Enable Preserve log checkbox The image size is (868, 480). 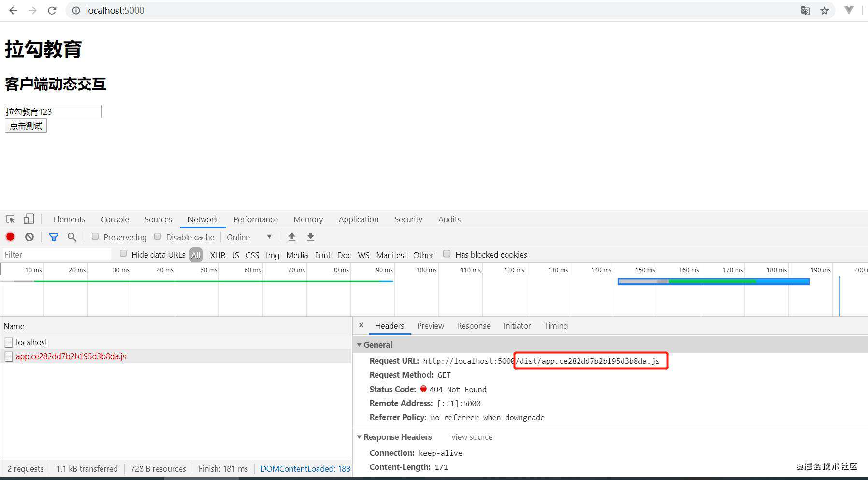(95, 236)
